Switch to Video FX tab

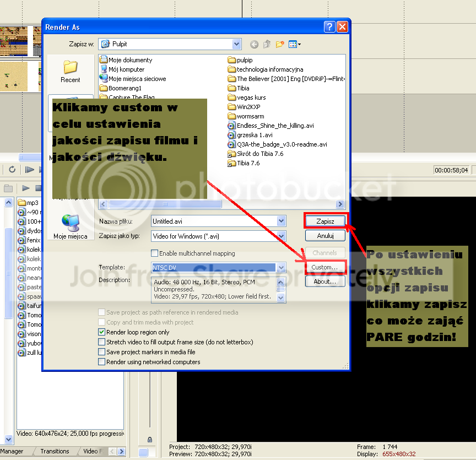click(x=93, y=451)
